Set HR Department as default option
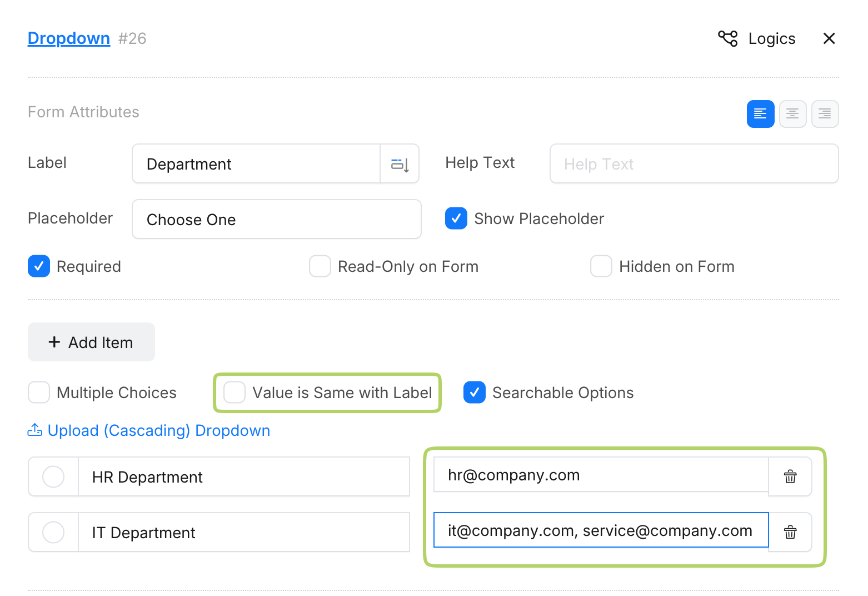 click(x=53, y=476)
